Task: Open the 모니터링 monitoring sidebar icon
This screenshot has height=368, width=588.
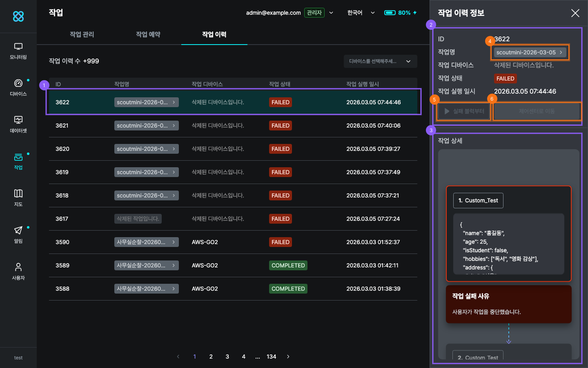Action: (x=18, y=51)
